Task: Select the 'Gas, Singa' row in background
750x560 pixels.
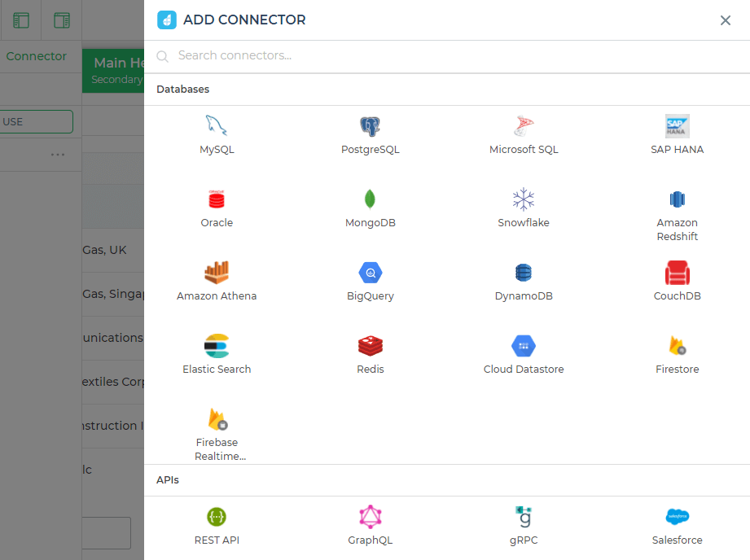Action: [113, 294]
